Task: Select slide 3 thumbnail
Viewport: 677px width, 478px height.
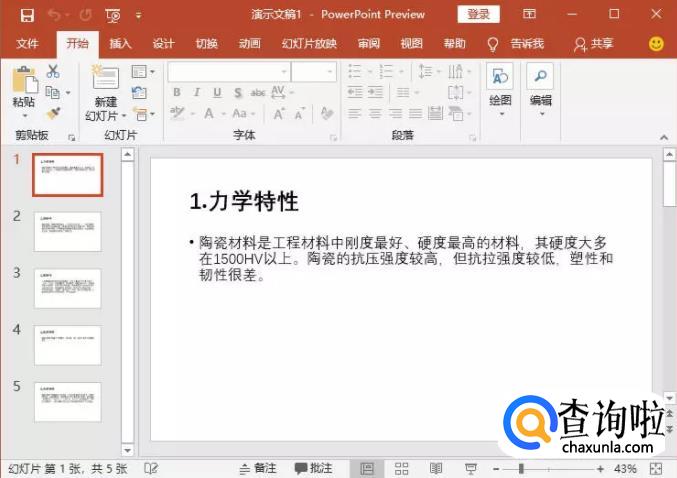Action: [68, 288]
